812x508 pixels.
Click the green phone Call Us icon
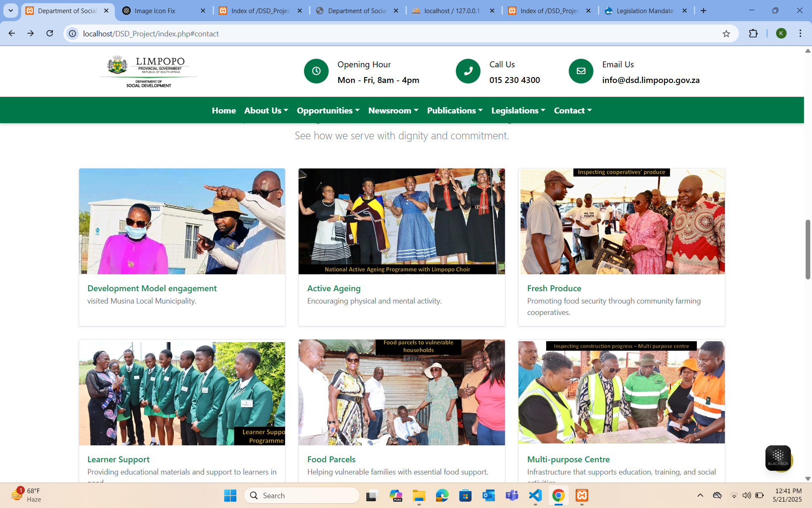tap(468, 71)
